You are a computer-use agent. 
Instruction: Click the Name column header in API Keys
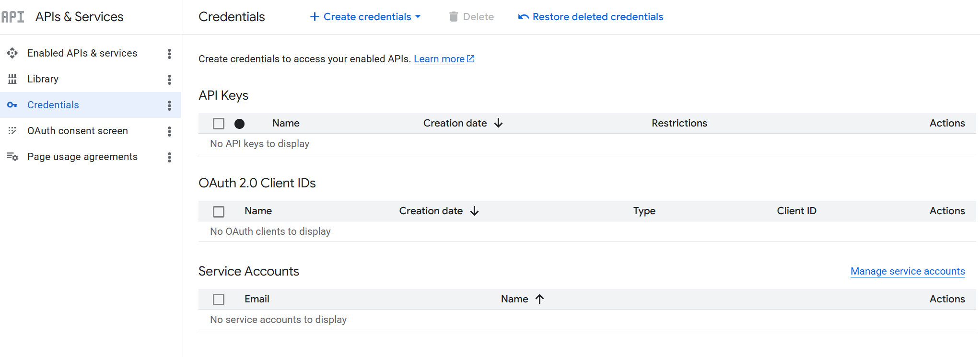click(x=286, y=123)
